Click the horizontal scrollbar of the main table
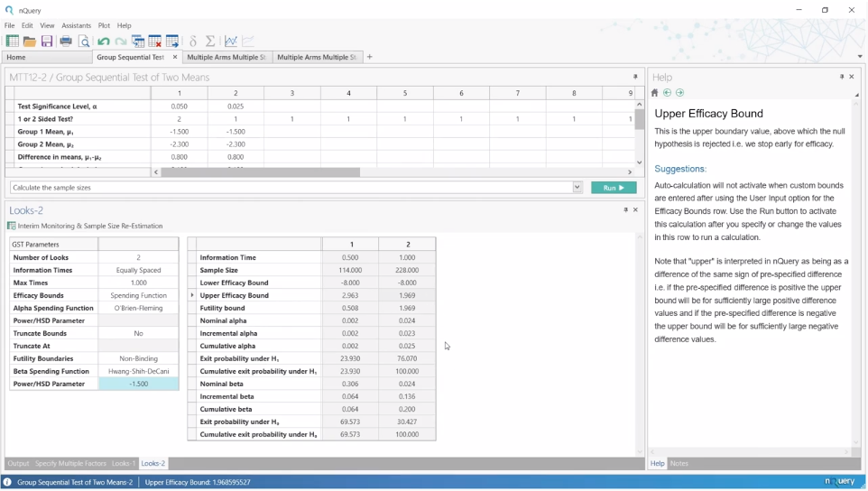Screen dimensions: 868x491 coord(261,172)
